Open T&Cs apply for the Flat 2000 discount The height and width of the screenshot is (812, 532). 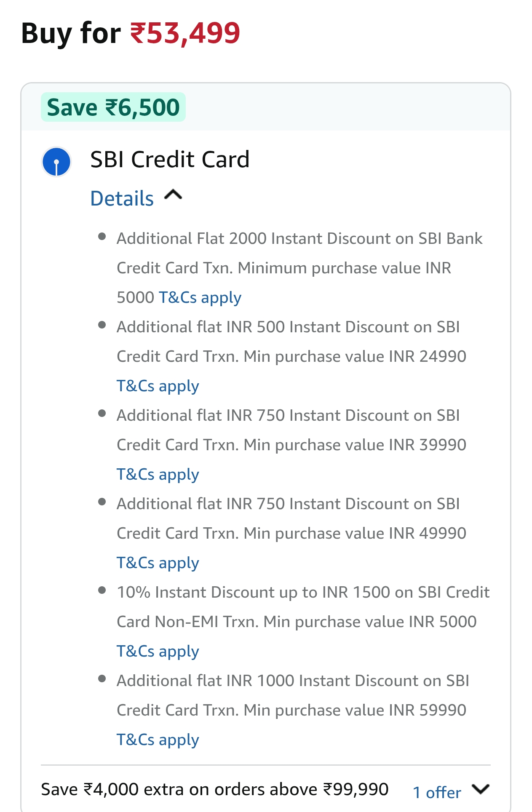pyautogui.click(x=200, y=297)
